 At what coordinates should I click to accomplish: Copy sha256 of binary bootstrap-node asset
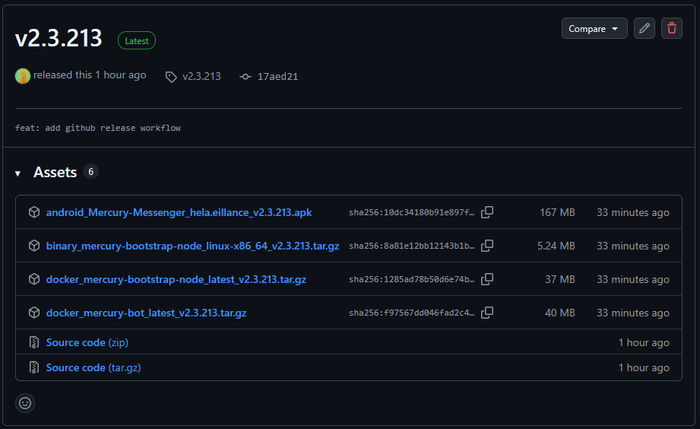coord(487,246)
